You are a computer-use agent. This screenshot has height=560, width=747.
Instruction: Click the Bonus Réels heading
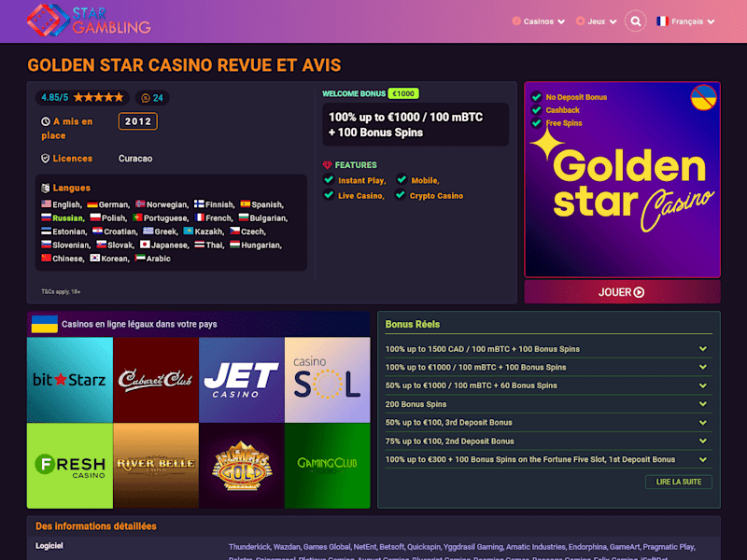coord(412,324)
